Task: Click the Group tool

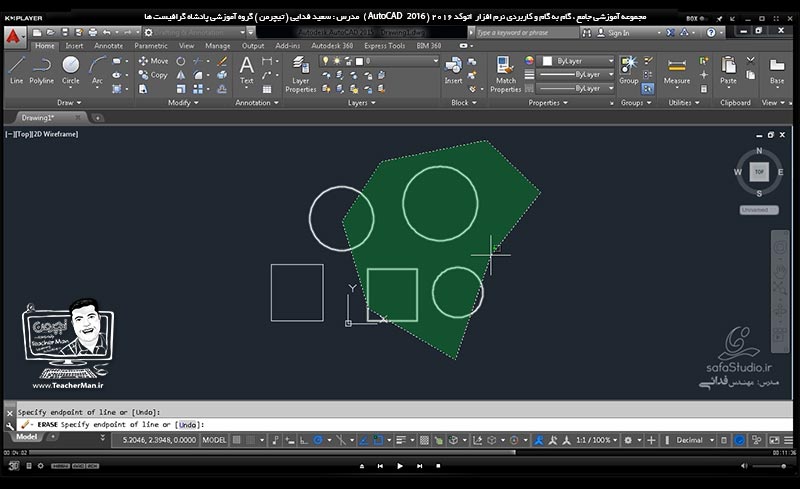Action: [x=629, y=70]
